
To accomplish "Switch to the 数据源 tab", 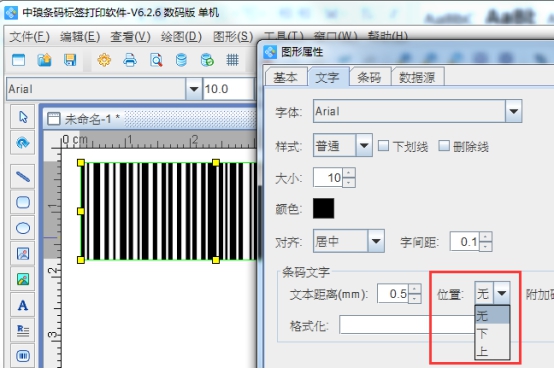I will click(x=417, y=77).
